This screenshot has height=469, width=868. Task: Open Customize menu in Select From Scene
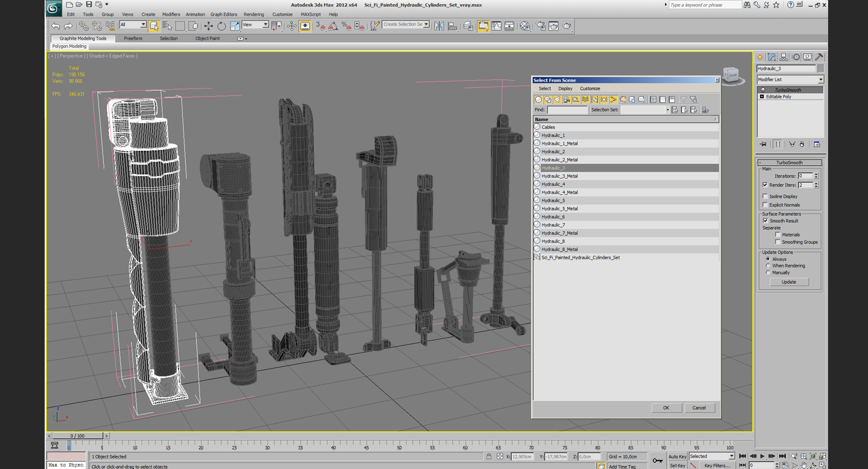coord(589,89)
